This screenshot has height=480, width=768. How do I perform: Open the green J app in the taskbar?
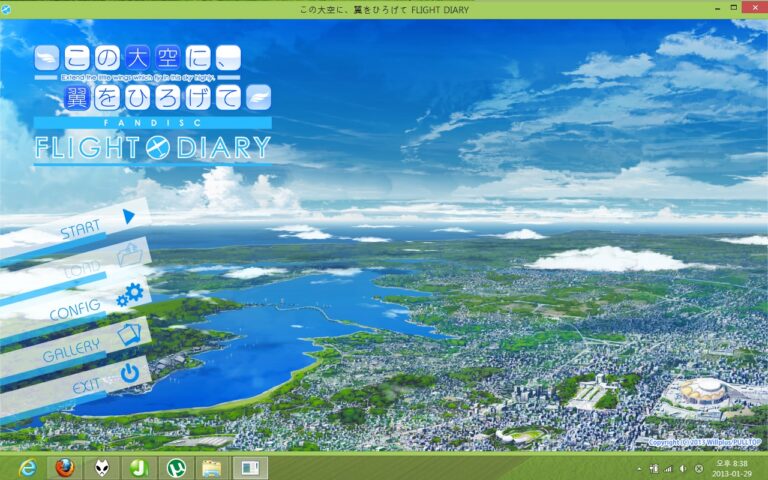pos(139,468)
